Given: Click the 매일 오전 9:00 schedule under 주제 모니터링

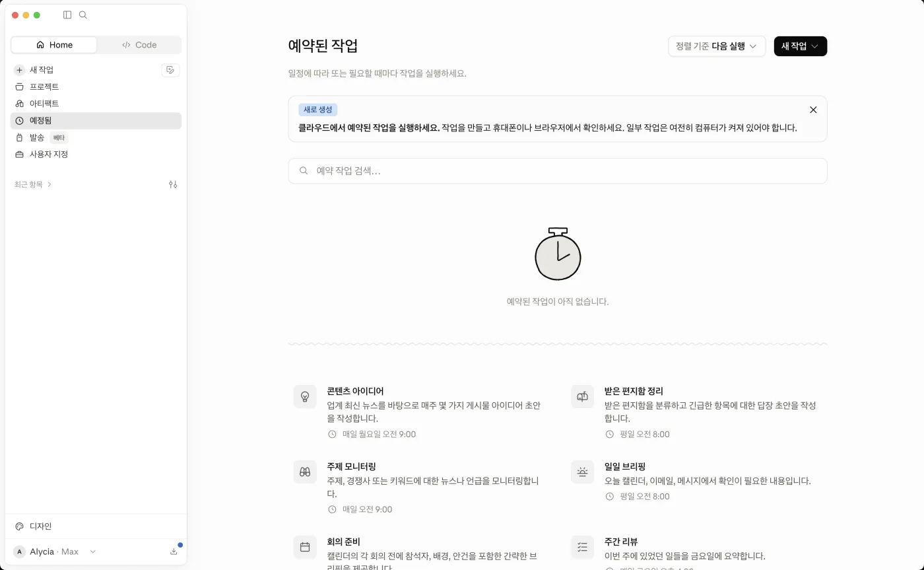Looking at the screenshot, I should (367, 509).
